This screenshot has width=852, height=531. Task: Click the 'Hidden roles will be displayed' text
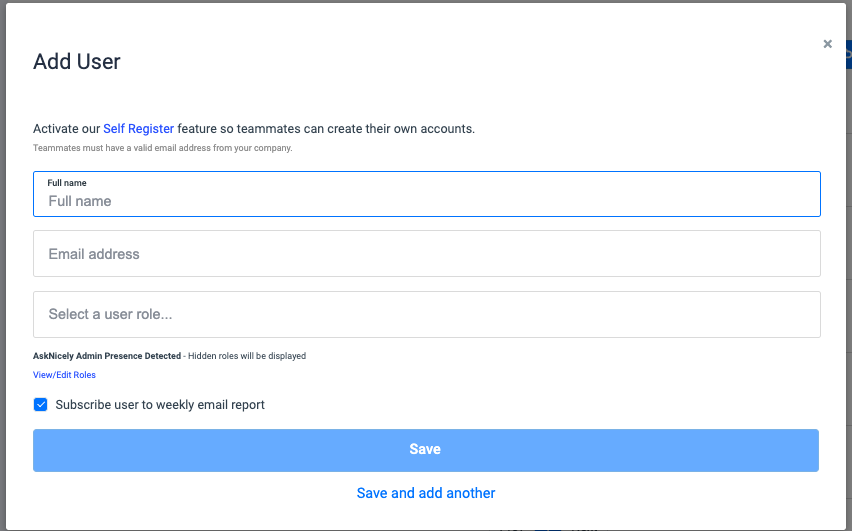coord(247,356)
